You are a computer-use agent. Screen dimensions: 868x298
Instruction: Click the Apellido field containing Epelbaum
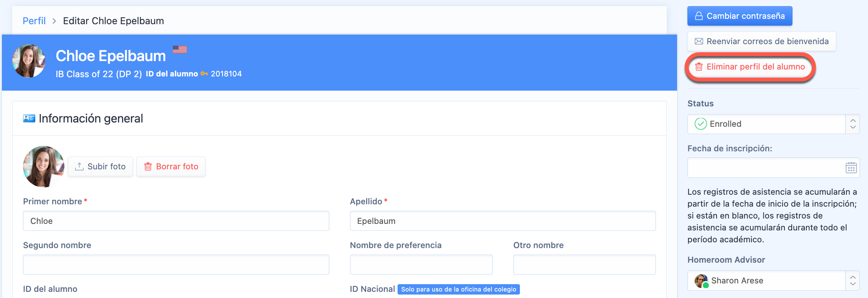503,221
